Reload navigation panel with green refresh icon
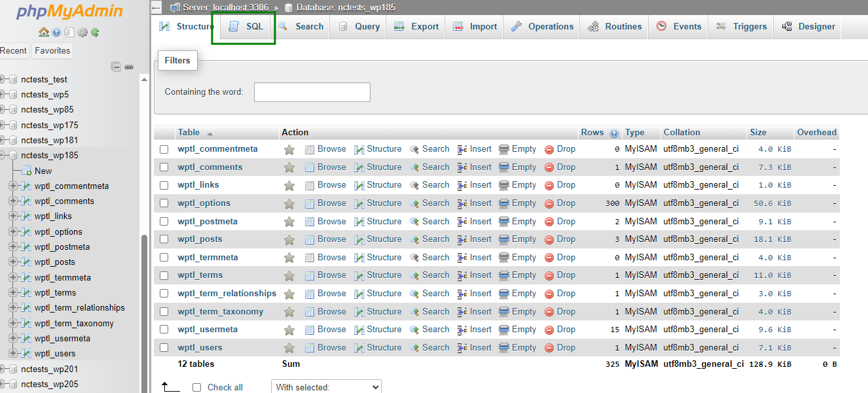 pos(95,32)
